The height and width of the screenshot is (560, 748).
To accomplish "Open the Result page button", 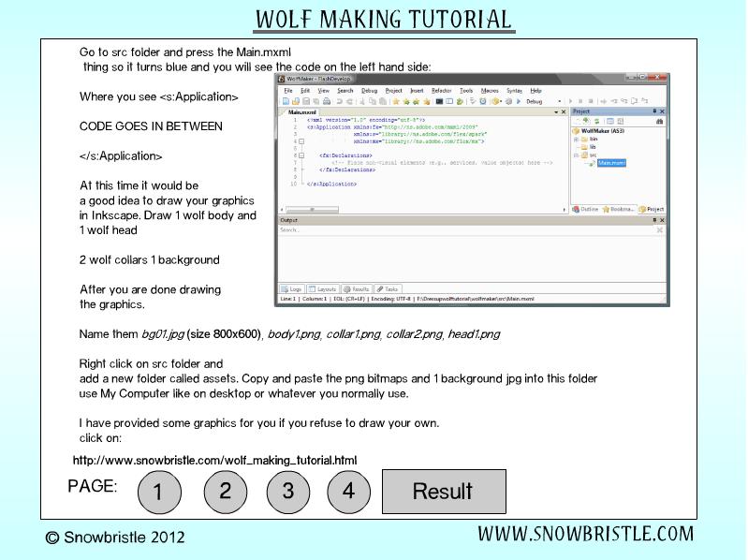I will pyautogui.click(x=444, y=492).
